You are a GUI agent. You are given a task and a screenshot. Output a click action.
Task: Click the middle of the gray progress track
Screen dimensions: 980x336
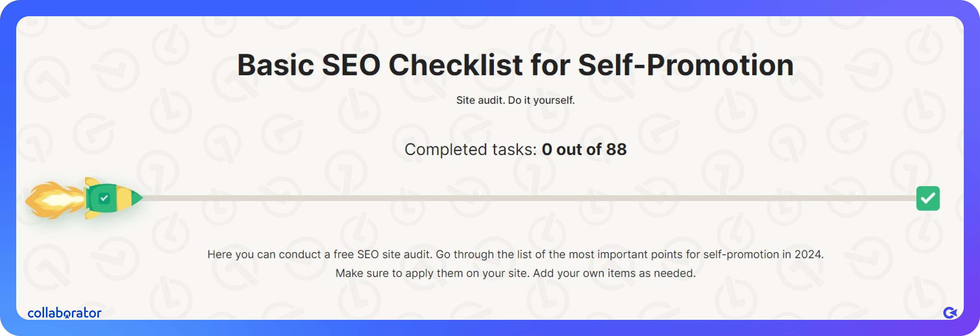(529, 198)
